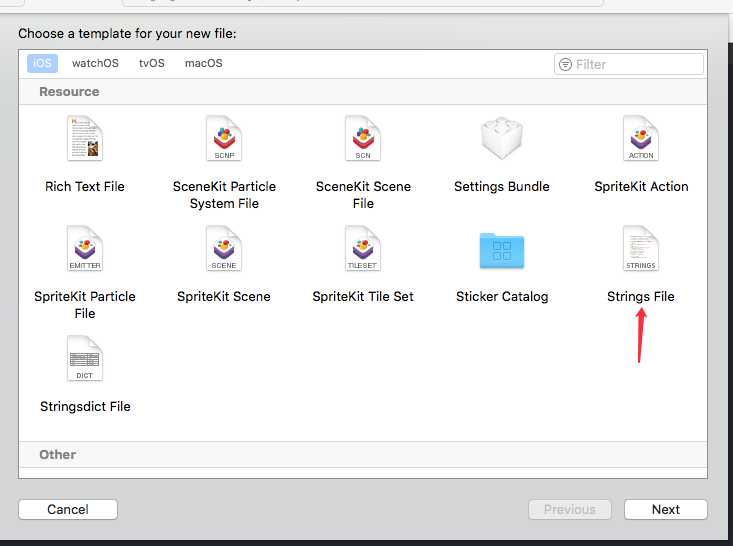
Task: Click the "Sticker Catalog" label
Action: tap(502, 297)
